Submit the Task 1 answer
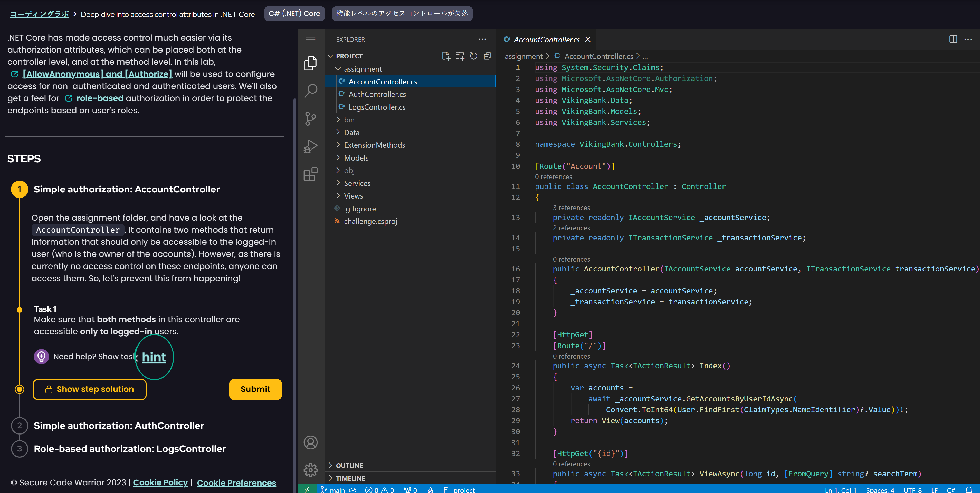The width and height of the screenshot is (980, 493). coord(255,389)
